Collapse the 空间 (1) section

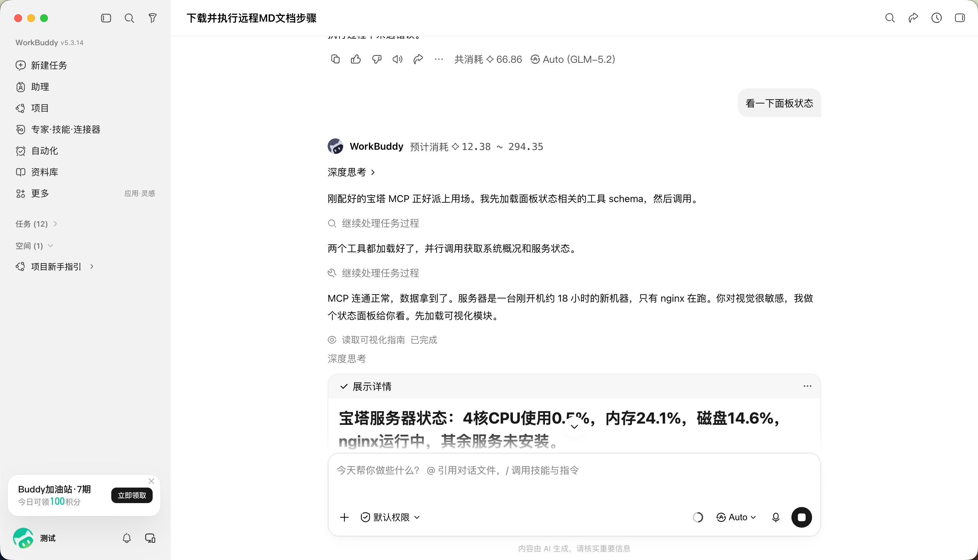click(34, 246)
